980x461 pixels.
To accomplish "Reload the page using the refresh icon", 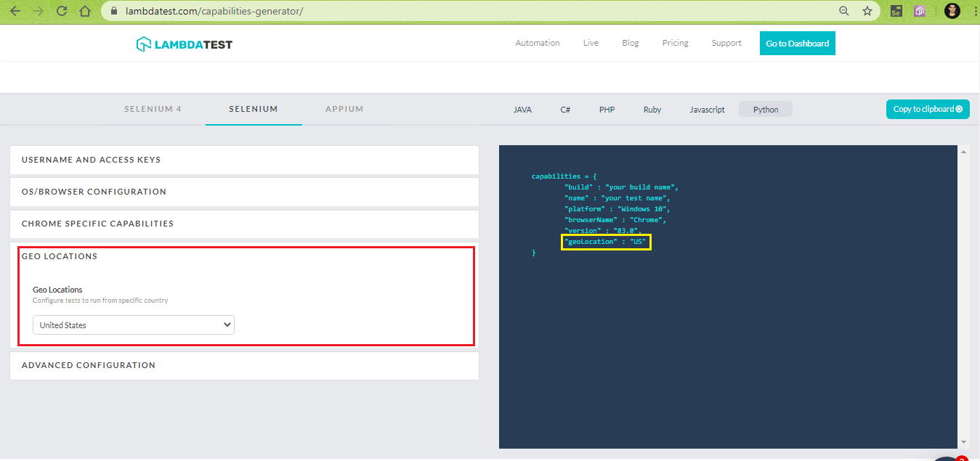I will (62, 11).
